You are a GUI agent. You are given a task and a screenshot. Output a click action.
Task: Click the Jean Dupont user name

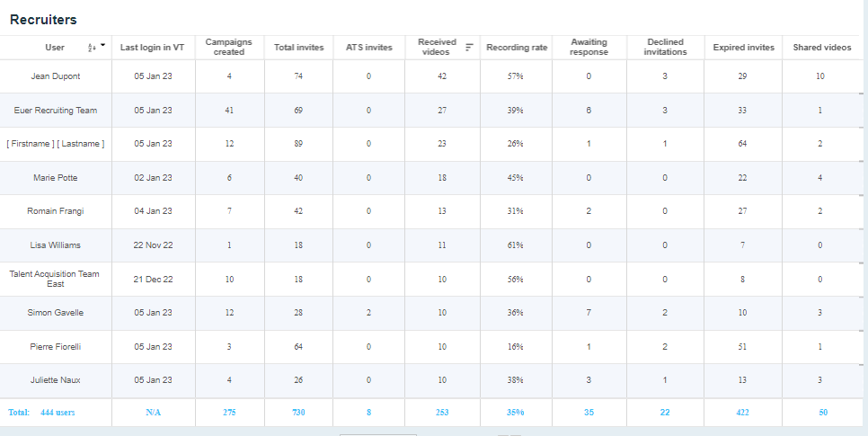[x=56, y=76]
